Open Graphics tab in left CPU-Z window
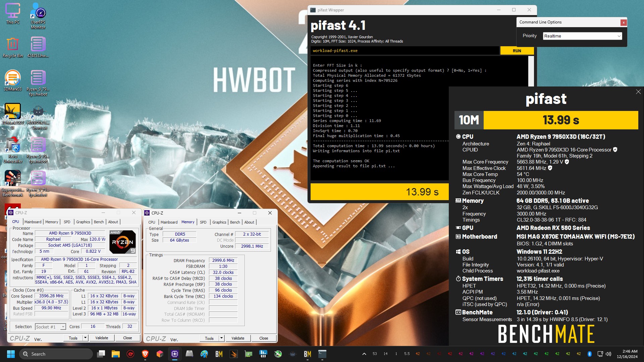 83,222
